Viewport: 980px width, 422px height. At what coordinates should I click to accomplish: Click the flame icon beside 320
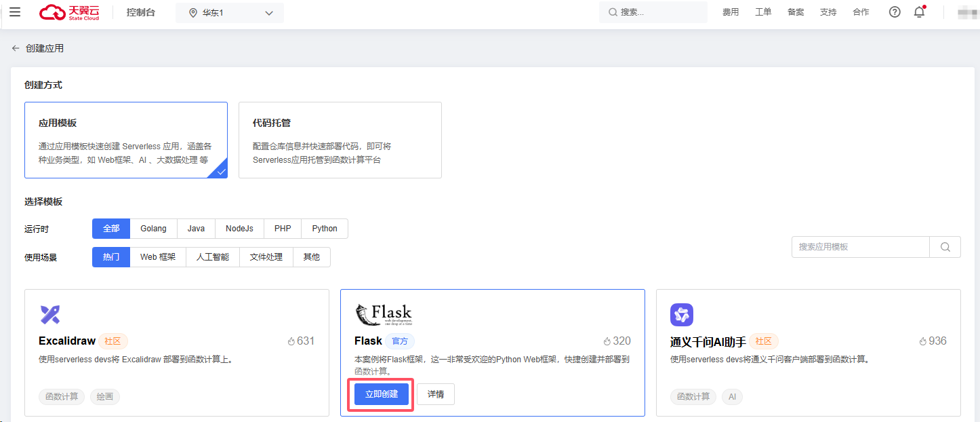point(607,341)
